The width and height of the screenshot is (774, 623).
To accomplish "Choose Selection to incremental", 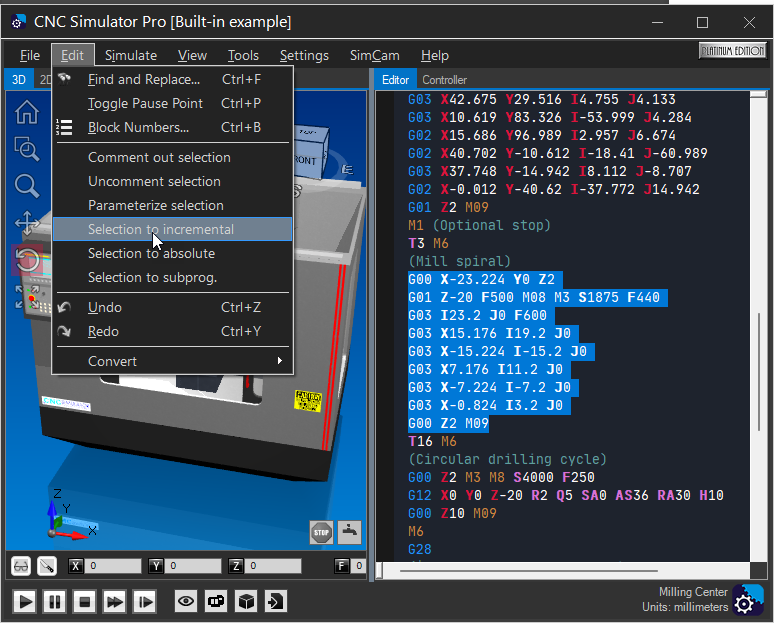I will (172, 229).
